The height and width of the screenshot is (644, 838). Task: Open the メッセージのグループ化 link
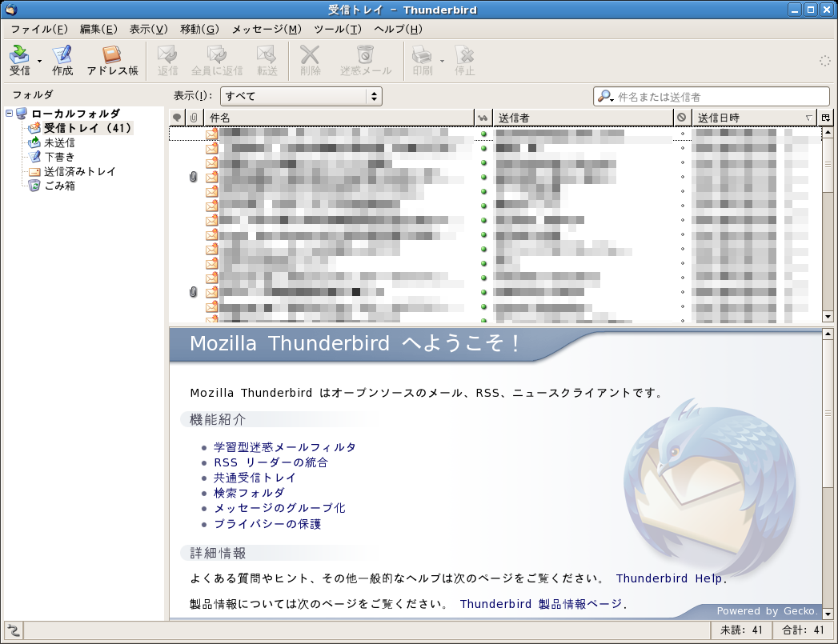279,508
